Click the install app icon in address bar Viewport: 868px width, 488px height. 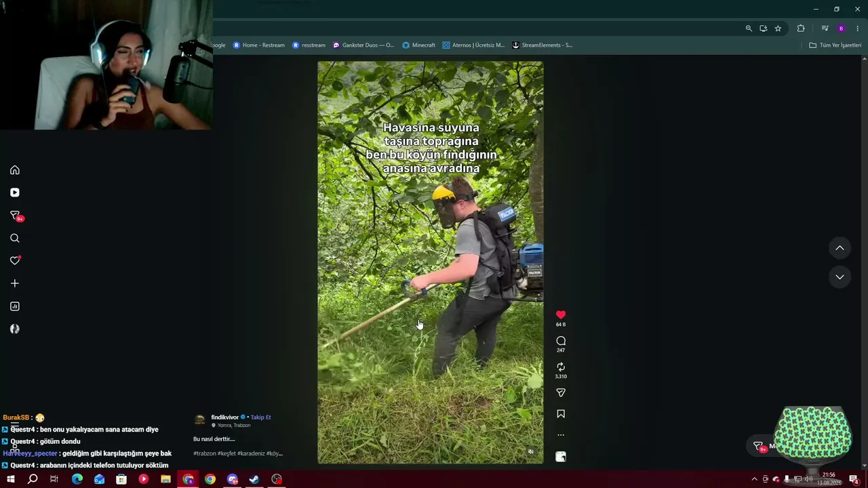click(x=763, y=28)
